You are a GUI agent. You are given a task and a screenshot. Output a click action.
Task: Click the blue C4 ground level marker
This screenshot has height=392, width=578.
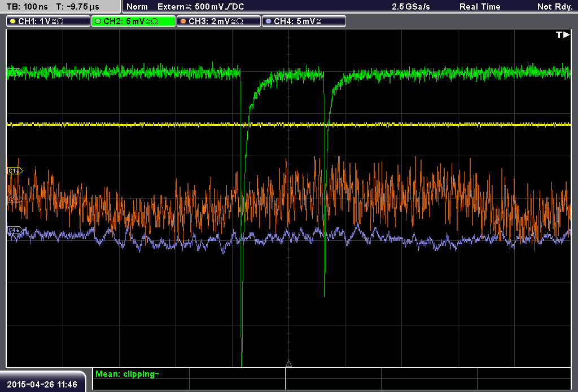(15, 230)
